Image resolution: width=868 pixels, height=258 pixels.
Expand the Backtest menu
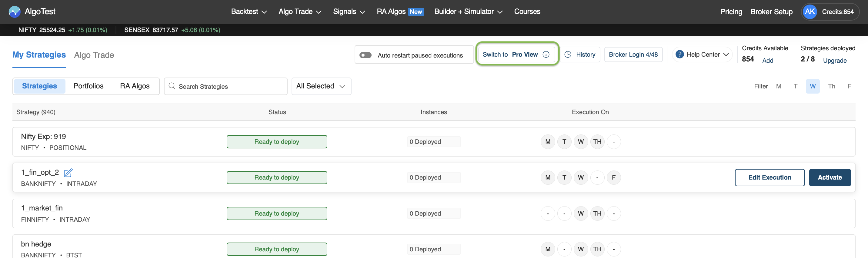[249, 12]
